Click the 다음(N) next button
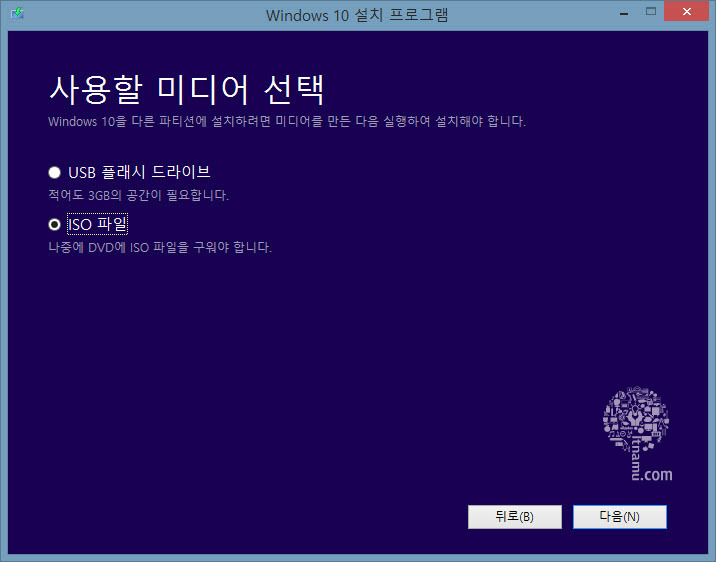 coord(620,517)
